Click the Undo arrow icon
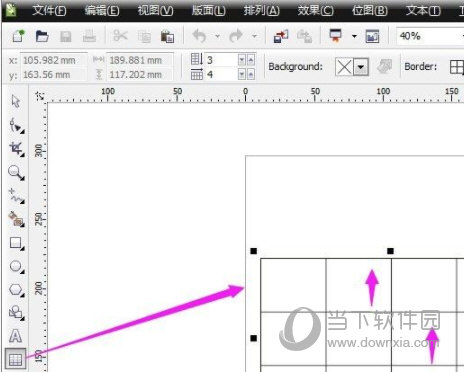Screen dimensions: 464x372 (x=199, y=36)
